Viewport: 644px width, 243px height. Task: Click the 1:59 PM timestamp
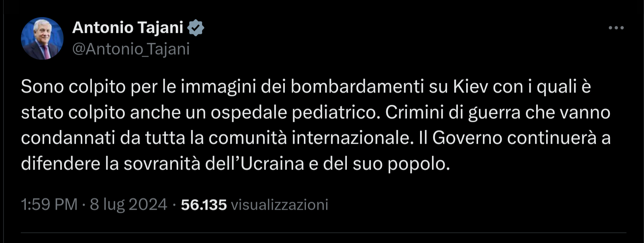[49, 204]
